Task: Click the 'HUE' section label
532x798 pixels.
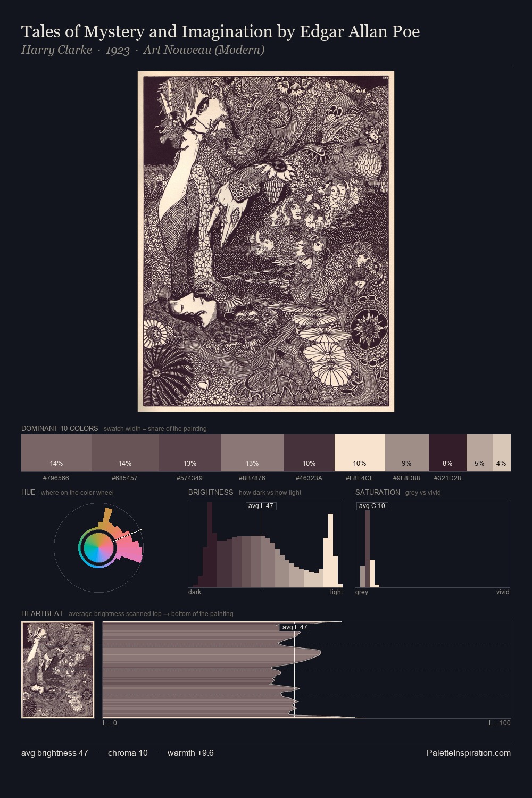Action: [x=28, y=492]
